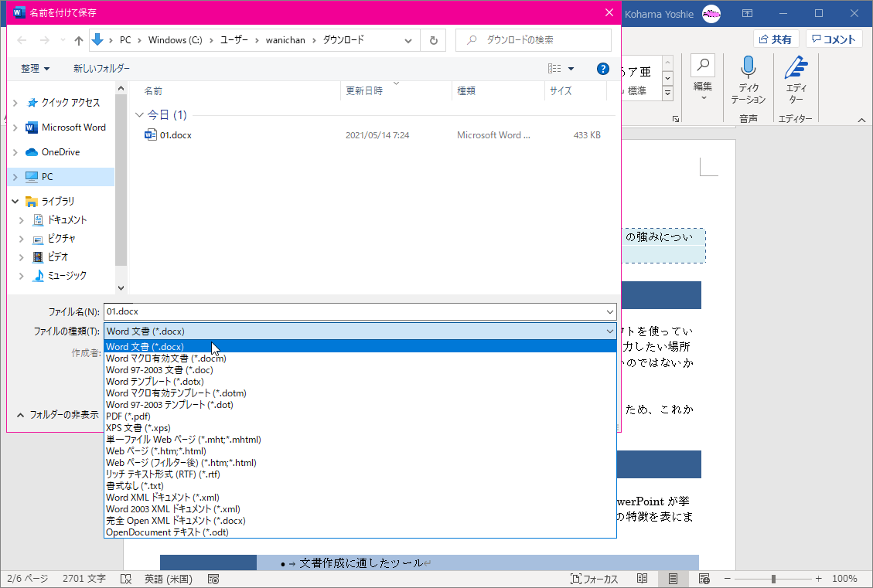Select Quick Access in navigation pane
The width and height of the screenshot is (873, 588).
click(x=70, y=102)
